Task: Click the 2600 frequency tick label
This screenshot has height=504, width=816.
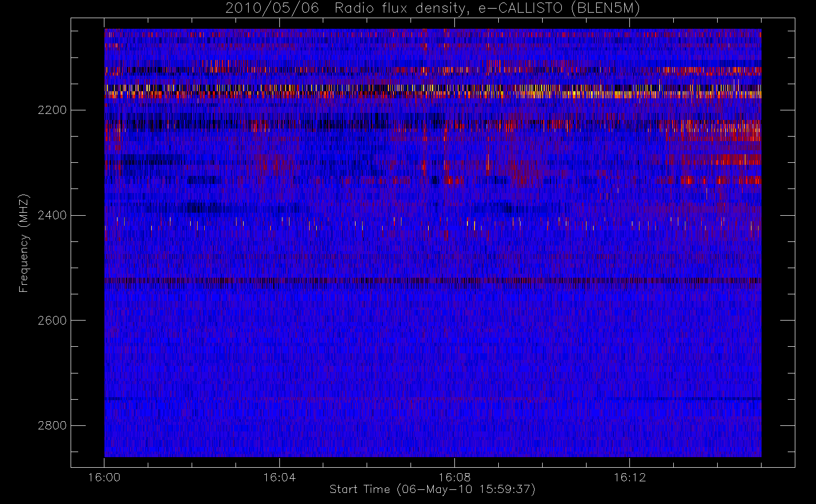Action: [x=52, y=321]
